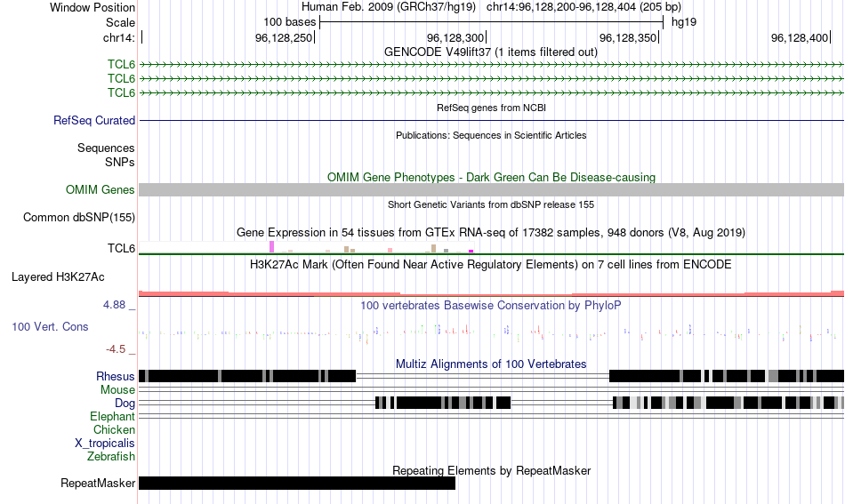Viewport: 845px width, 504px height.
Task: Click the chr14:96,128,200-96,128,404 position text
Action: click(x=583, y=7)
